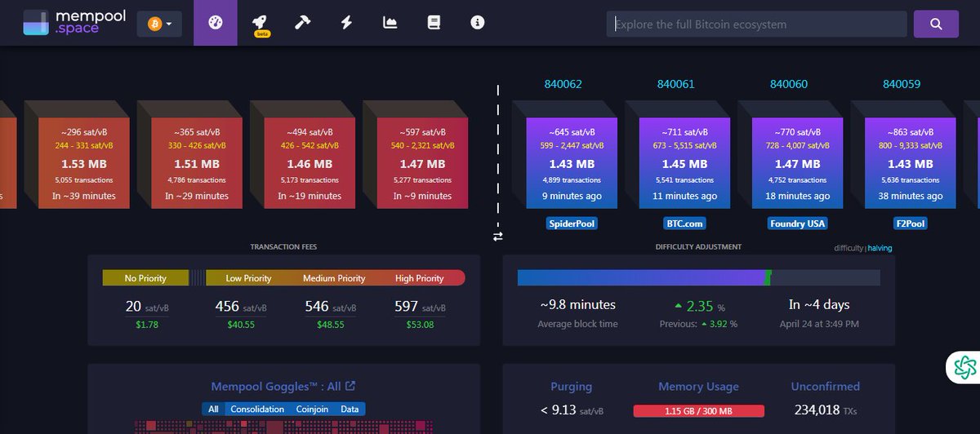
Task: Select the Coinjoin goggles filter
Action: point(312,410)
